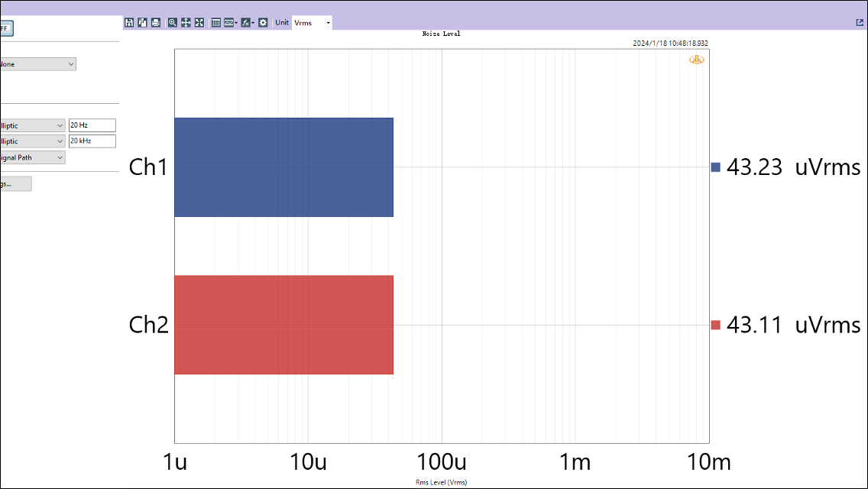The height and width of the screenshot is (489, 868).
Task: Click the blue Ch1 legend color swatch
Action: [x=716, y=167]
